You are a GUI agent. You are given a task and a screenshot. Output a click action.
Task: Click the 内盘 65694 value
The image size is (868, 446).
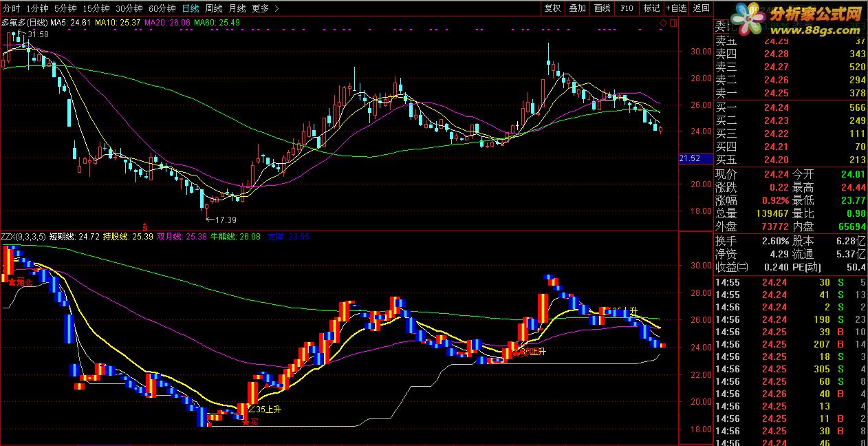click(853, 226)
